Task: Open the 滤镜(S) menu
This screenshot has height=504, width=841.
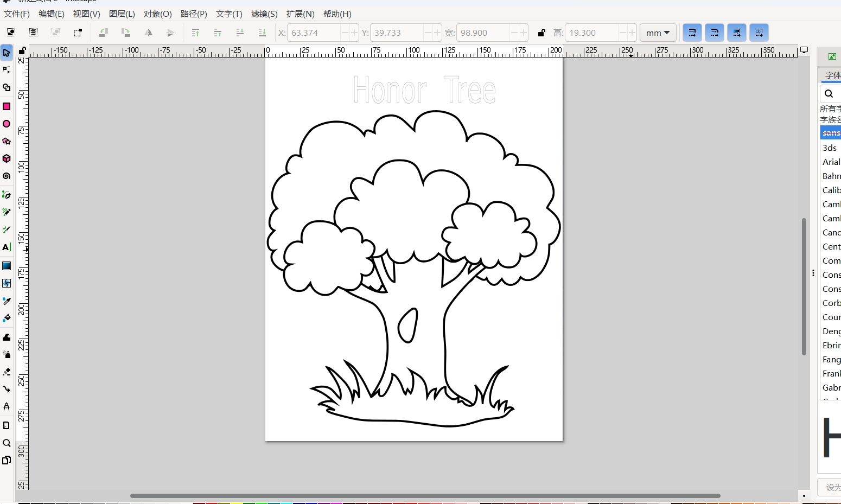Action: coord(264,14)
